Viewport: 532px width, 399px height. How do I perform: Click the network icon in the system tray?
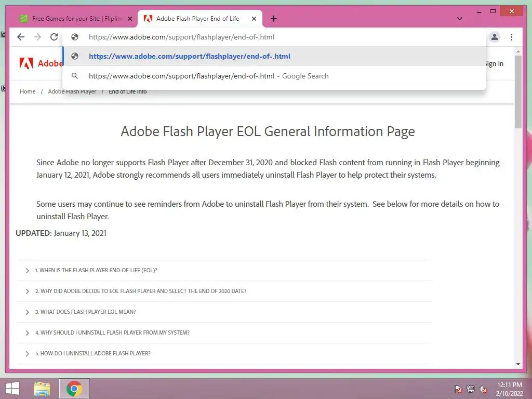(471, 389)
